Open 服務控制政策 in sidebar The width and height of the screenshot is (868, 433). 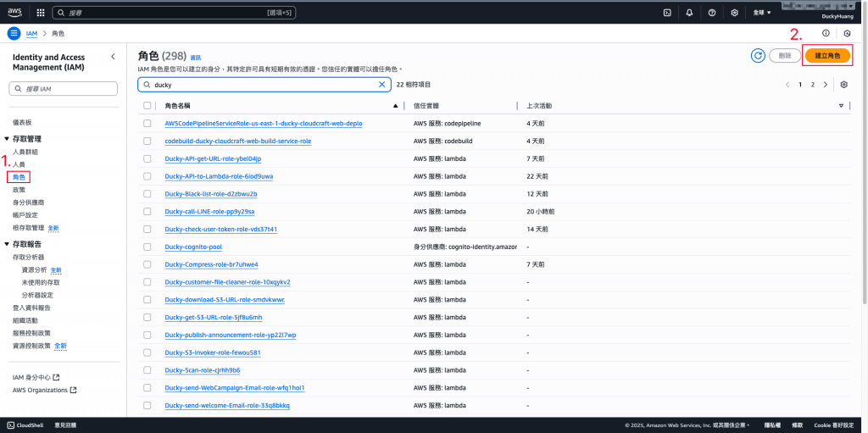31,333
